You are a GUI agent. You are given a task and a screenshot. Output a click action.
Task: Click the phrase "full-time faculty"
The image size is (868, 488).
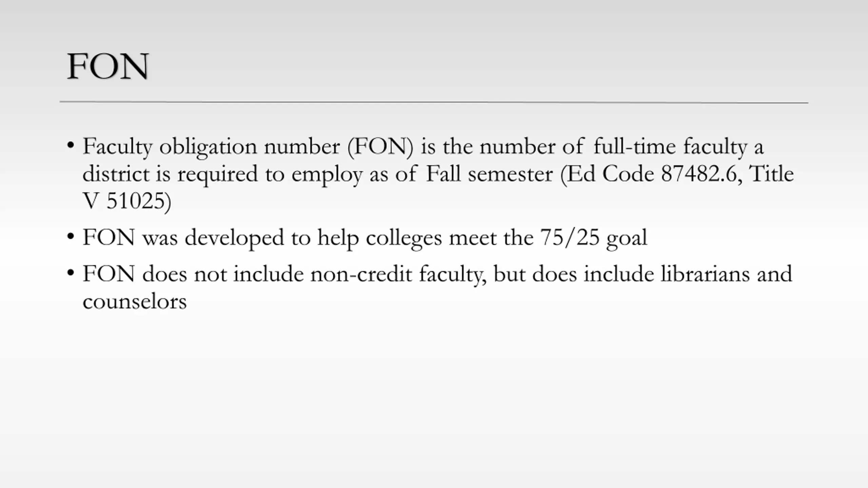coord(670,148)
